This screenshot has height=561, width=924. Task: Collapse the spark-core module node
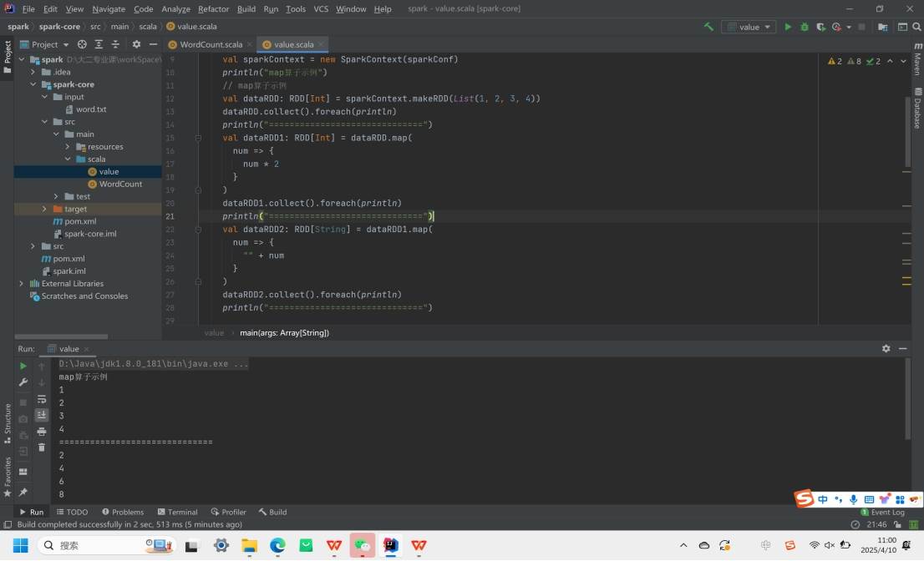(33, 84)
